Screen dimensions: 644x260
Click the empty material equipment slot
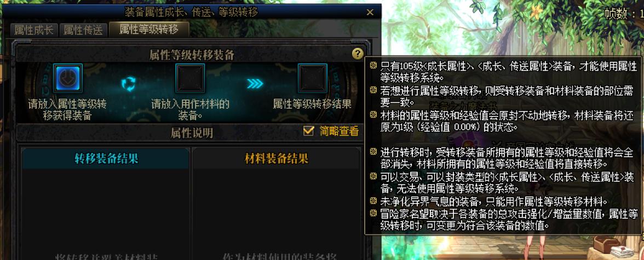coord(190,78)
